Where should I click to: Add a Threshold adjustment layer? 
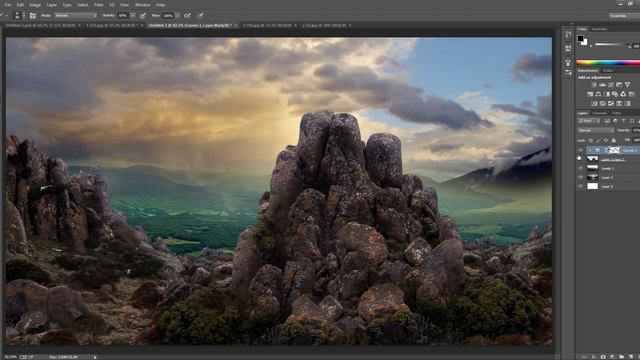point(611,103)
